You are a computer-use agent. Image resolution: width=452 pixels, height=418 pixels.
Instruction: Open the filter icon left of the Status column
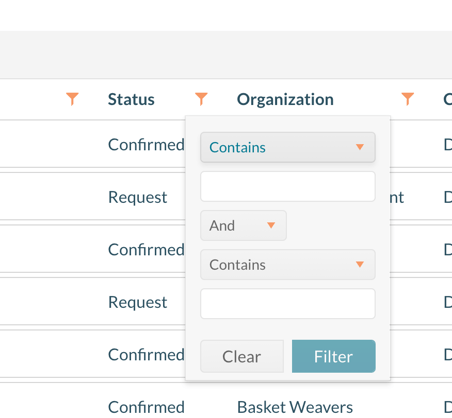[x=72, y=99]
